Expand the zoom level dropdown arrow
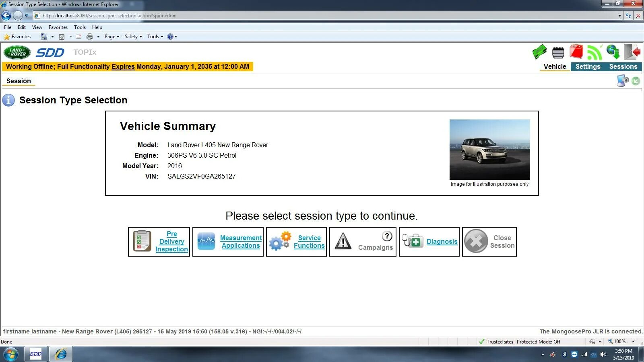Image resolution: width=644 pixels, height=362 pixels. pos(634,341)
